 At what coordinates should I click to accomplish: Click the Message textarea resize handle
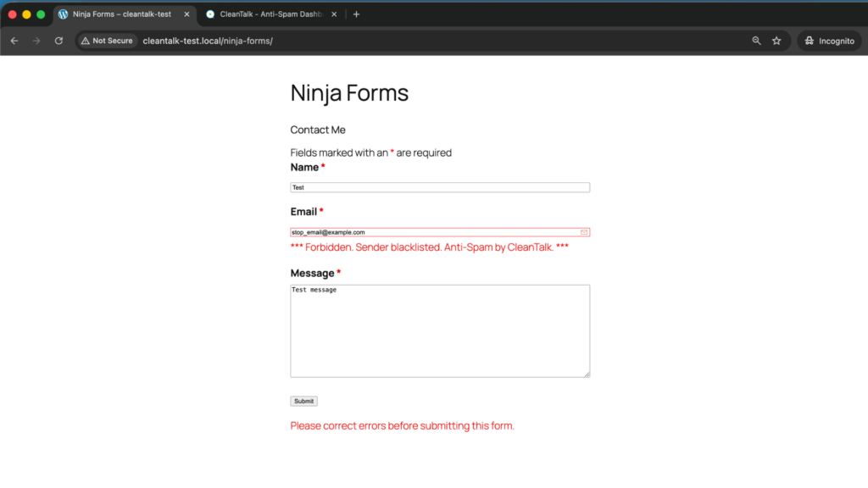(587, 374)
